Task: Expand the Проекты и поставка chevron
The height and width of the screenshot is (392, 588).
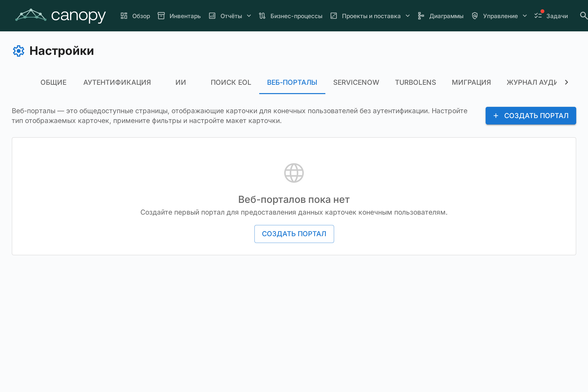Action: (x=407, y=16)
